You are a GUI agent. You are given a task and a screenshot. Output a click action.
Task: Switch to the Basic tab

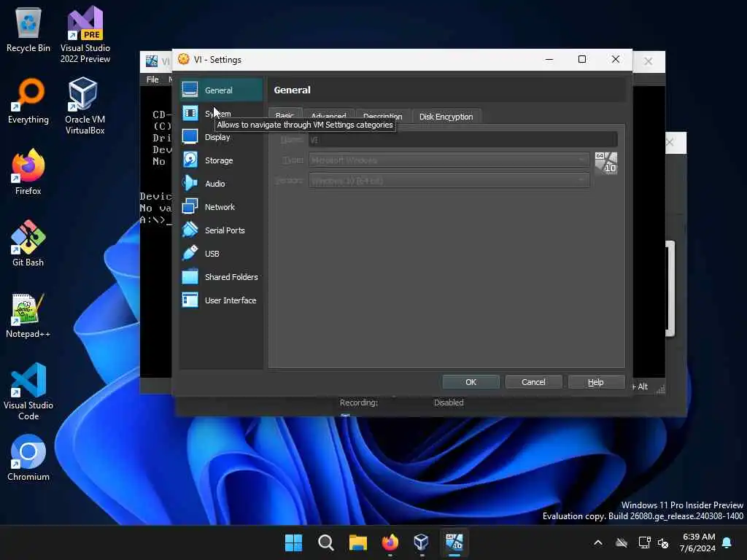[x=285, y=116]
